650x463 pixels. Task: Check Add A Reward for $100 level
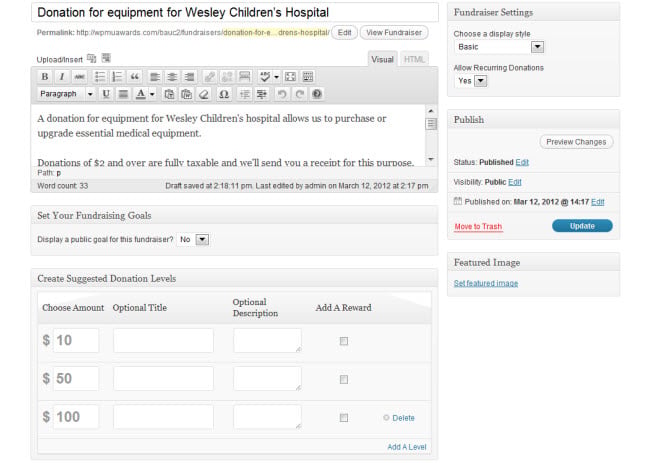point(344,418)
